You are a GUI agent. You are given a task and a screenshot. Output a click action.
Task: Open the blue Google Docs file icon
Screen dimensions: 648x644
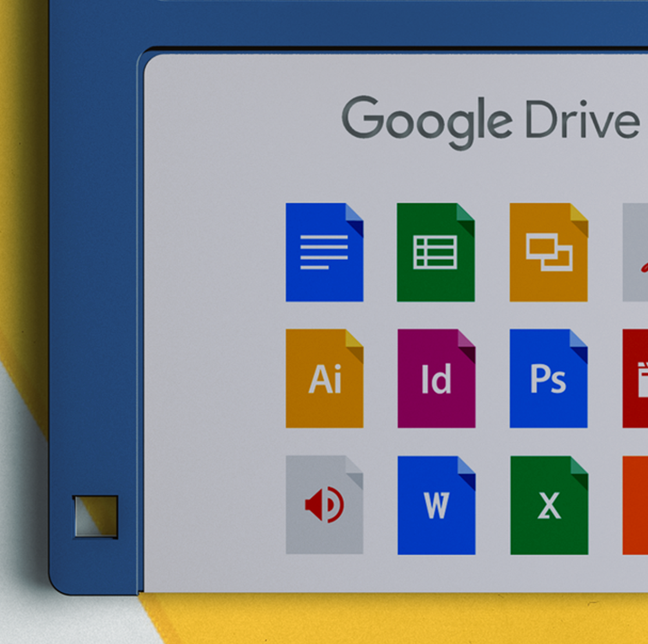pyautogui.click(x=324, y=252)
